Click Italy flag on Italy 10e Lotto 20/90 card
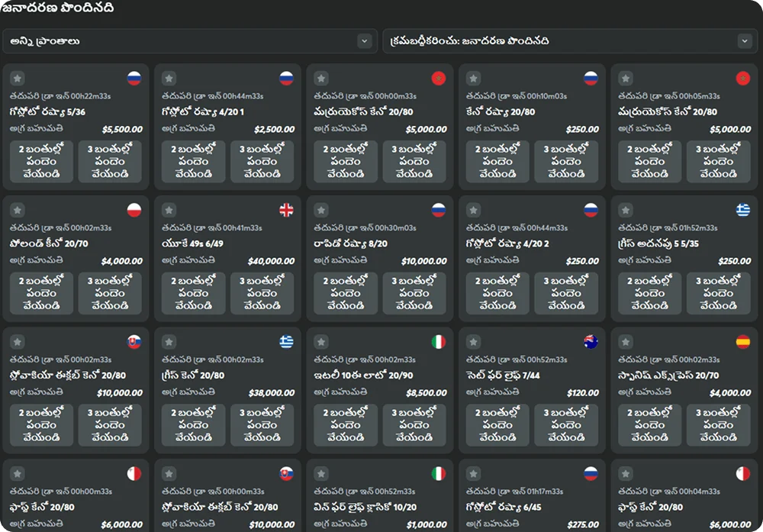 pos(439,342)
